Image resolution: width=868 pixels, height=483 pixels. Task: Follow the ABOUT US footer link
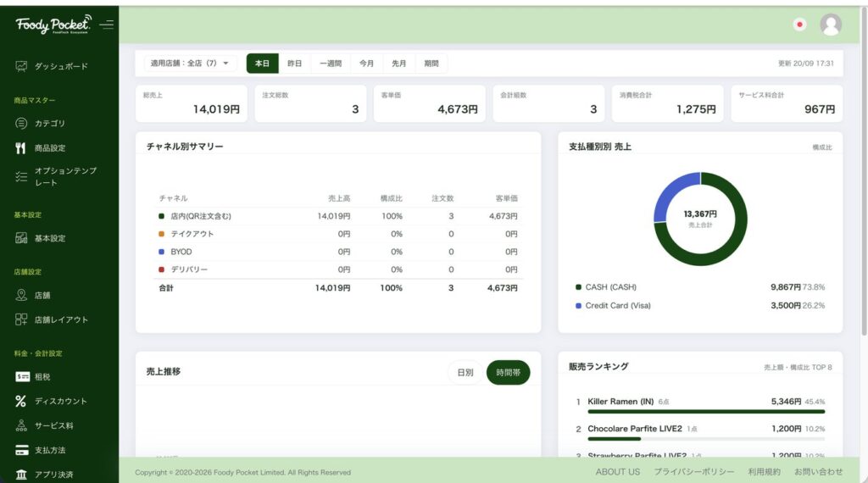(x=618, y=472)
